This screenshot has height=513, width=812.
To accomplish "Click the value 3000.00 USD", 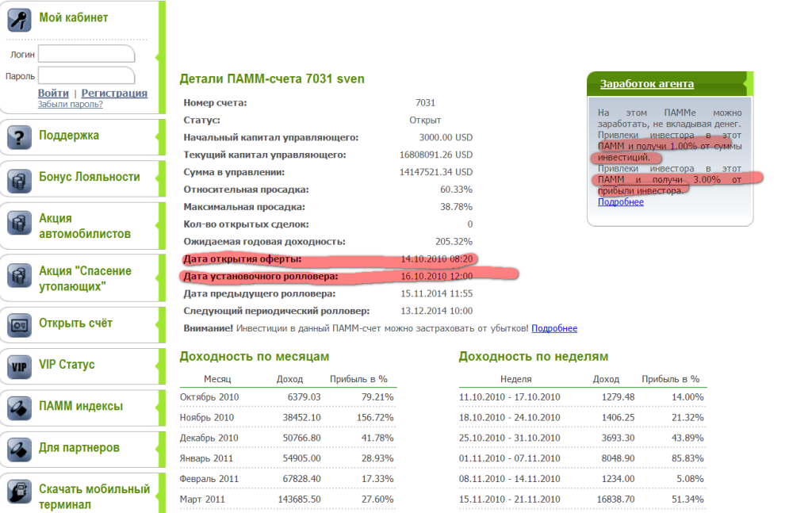I will (x=446, y=137).
